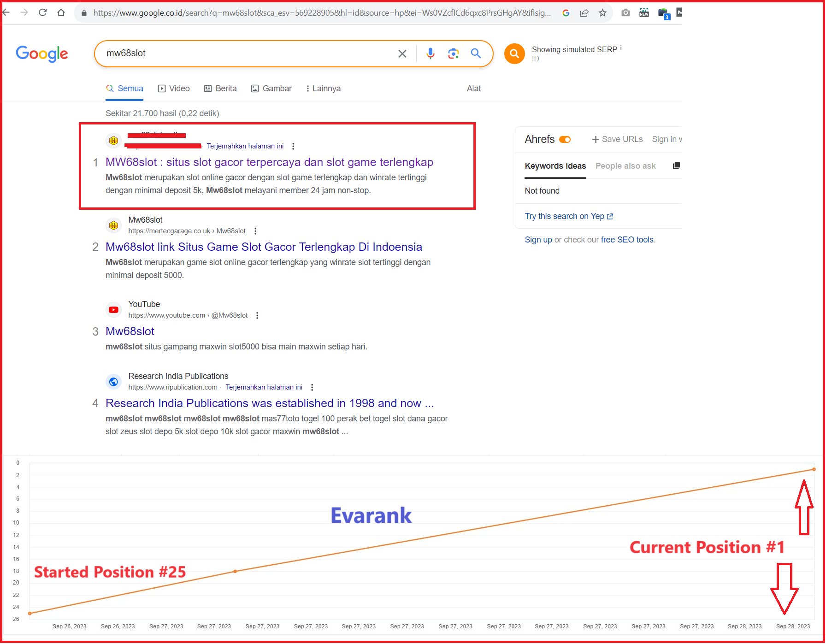Click Terjemahkan halaman ini for ripublication.com
The height and width of the screenshot is (644, 826).
click(264, 387)
